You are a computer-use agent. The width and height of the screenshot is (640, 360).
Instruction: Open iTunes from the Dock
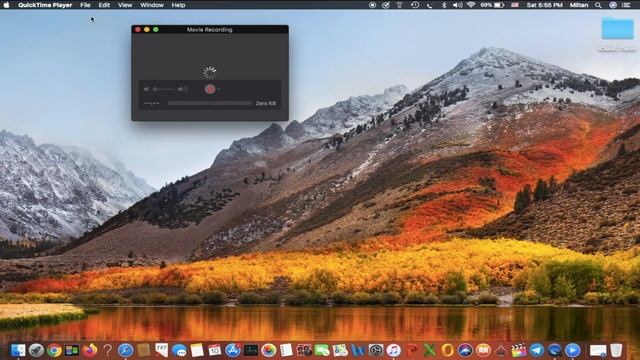(x=393, y=350)
